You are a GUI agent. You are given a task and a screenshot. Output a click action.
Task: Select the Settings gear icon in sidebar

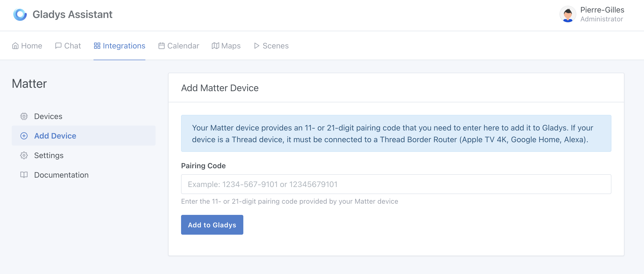pos(24,155)
